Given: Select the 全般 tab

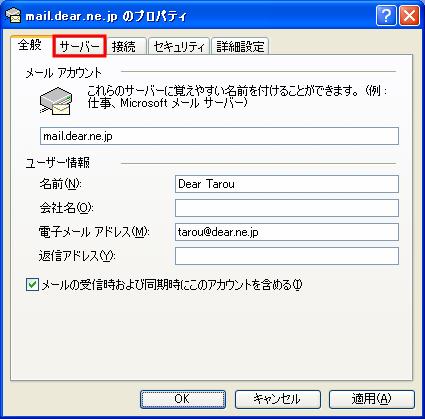Looking at the screenshot, I should [30, 45].
